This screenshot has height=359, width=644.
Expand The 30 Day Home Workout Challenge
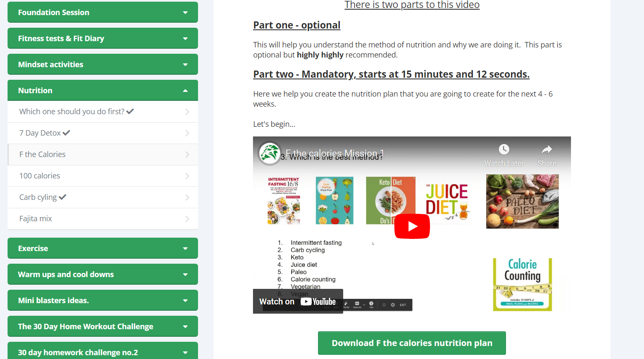[x=103, y=326]
